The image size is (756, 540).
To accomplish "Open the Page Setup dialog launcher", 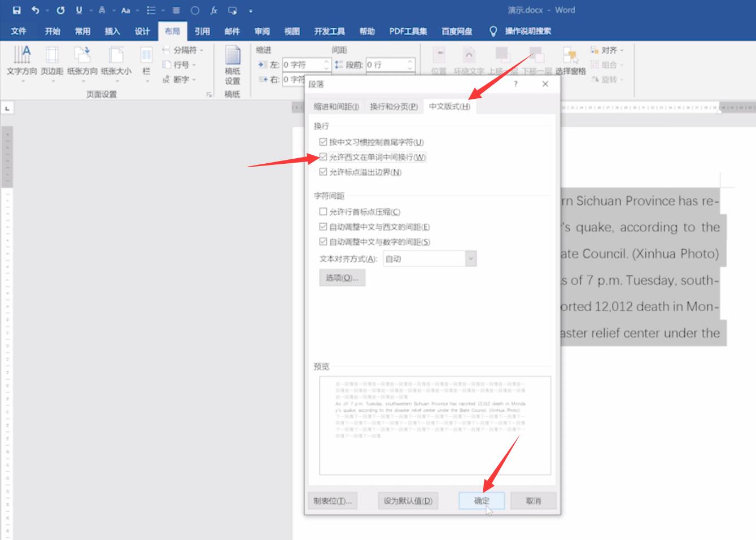I will 209,94.
